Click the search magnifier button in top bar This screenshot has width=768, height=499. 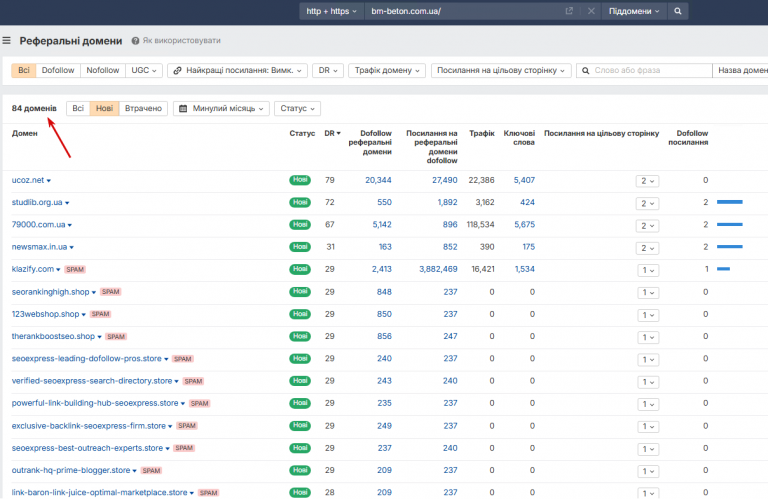(677, 11)
